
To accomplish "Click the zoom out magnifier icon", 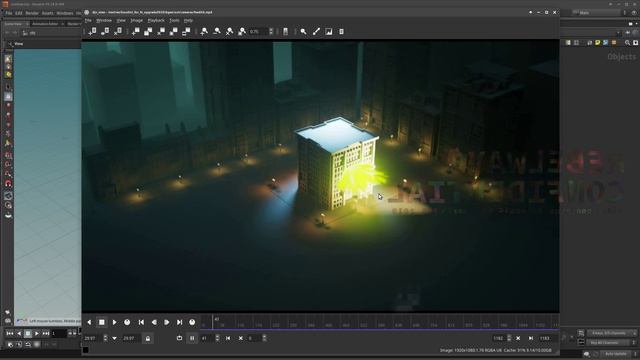I will coord(217,31).
